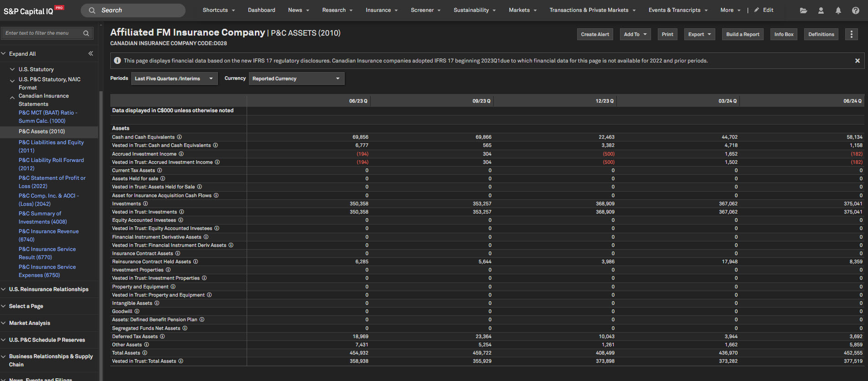Screen dimensions: 868x381
Task: Click info icon beside Cash and Cash Equivalents
Action: pos(179,137)
